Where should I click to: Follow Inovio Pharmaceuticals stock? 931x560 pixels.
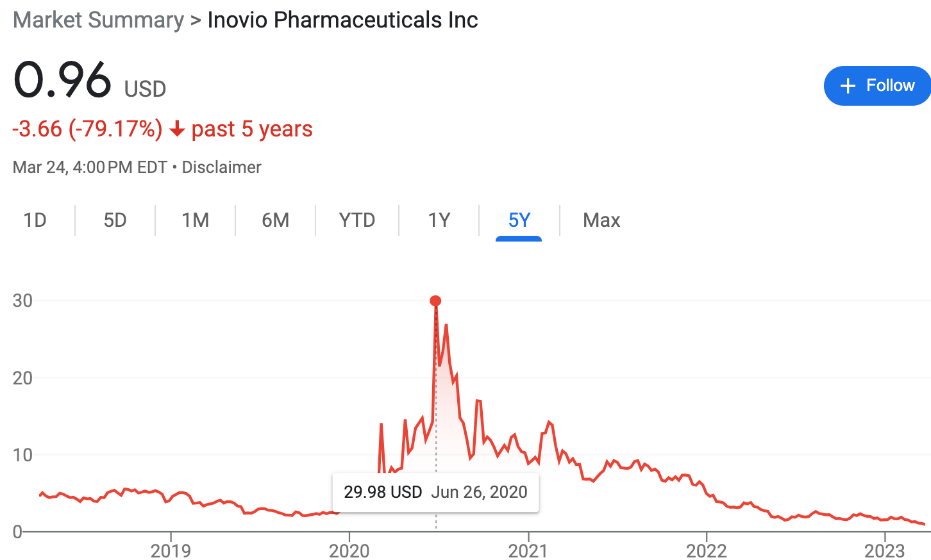(x=877, y=86)
